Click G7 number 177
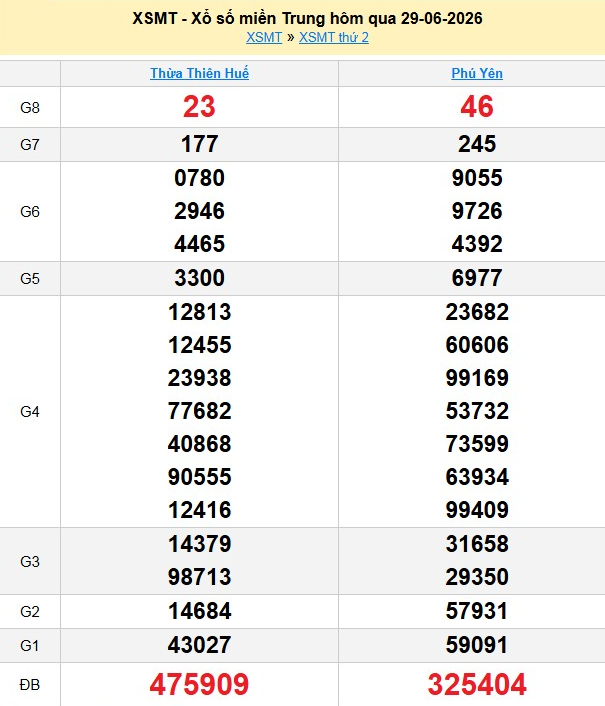The width and height of the screenshot is (605, 706). [199, 144]
